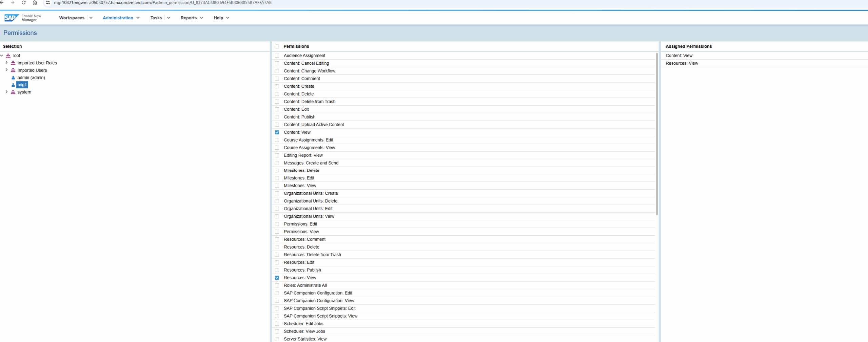Click the system group icon
The width and height of the screenshot is (868, 342).
point(13,92)
